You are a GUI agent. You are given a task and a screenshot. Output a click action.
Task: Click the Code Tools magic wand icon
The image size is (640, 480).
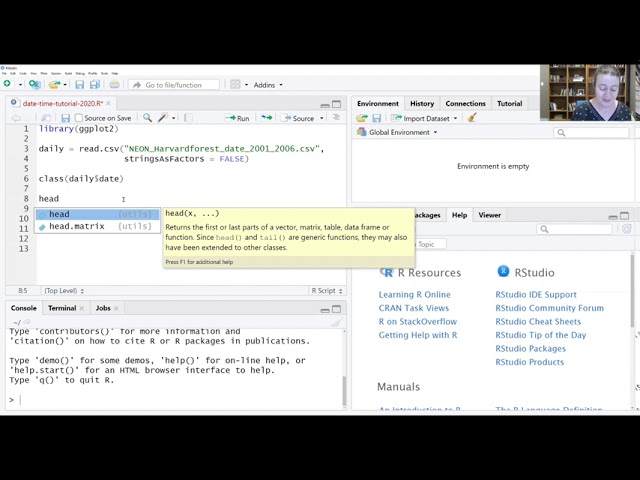pos(163,118)
